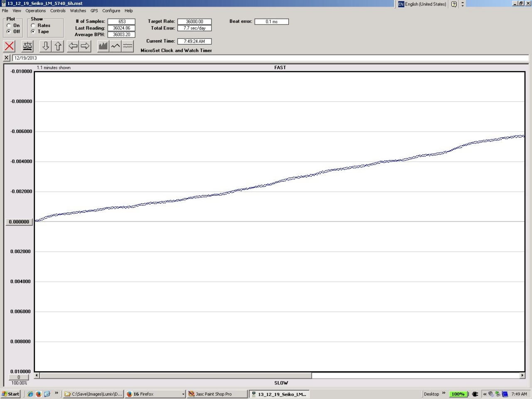
Task: Click the right arrow toolbar button
Action: click(85, 46)
